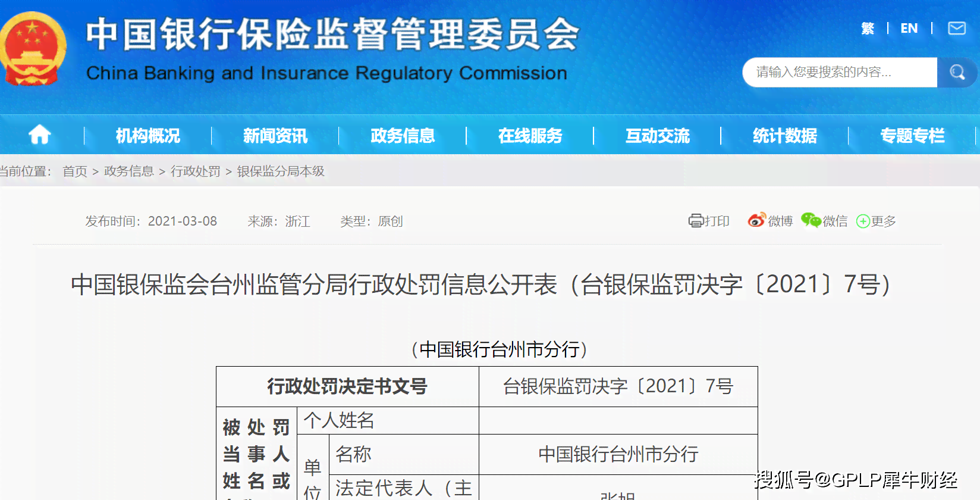Click the national emblem logo
This screenshot has width=980, height=500.
[33, 49]
